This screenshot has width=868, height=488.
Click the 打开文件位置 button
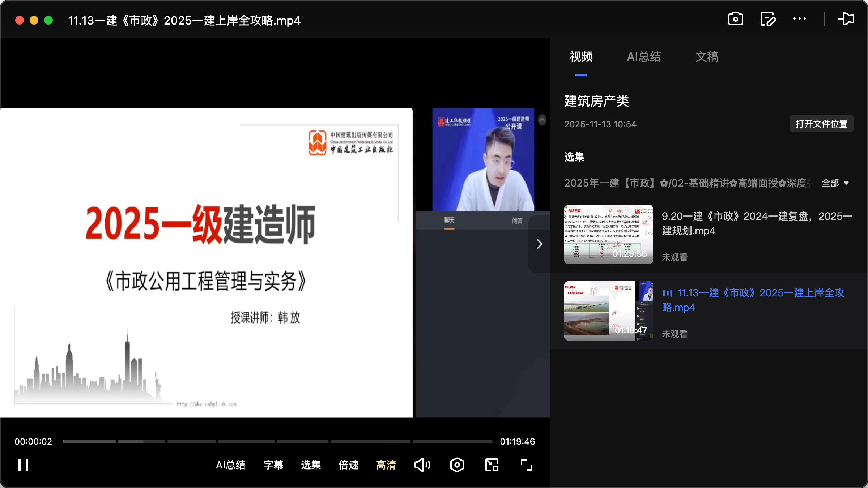[821, 124]
